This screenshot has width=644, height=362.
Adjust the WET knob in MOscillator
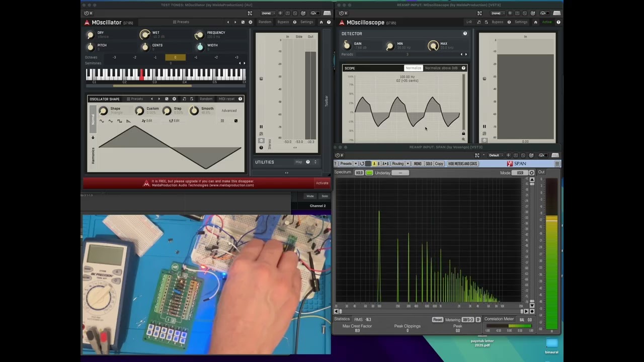[x=145, y=35]
